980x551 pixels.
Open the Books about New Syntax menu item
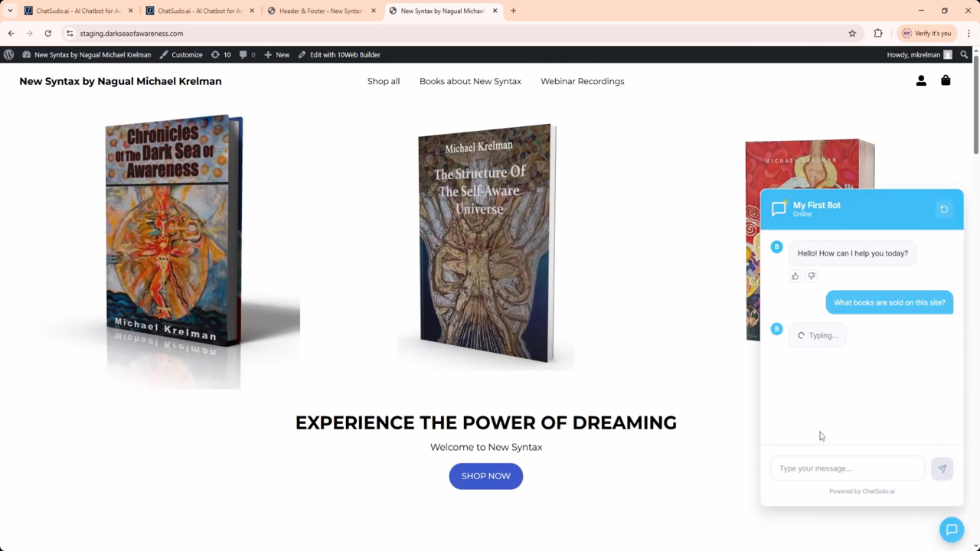[470, 81]
